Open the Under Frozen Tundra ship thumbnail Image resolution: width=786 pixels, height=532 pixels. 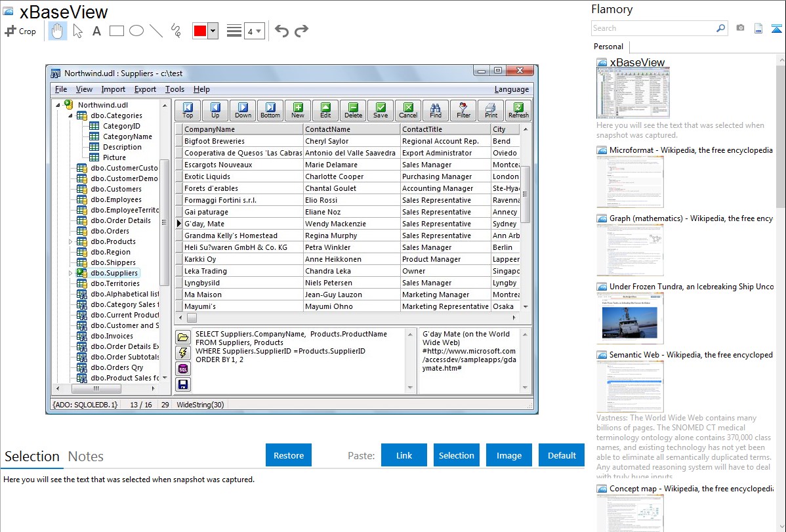point(630,318)
